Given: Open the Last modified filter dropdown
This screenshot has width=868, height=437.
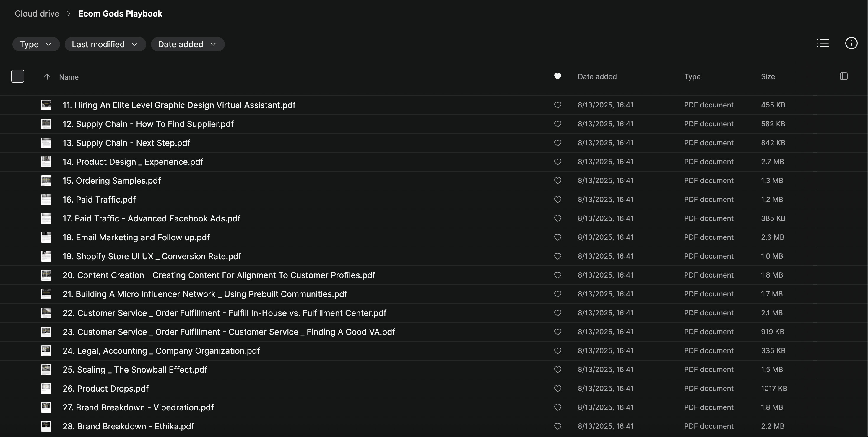Looking at the screenshot, I should coord(105,45).
